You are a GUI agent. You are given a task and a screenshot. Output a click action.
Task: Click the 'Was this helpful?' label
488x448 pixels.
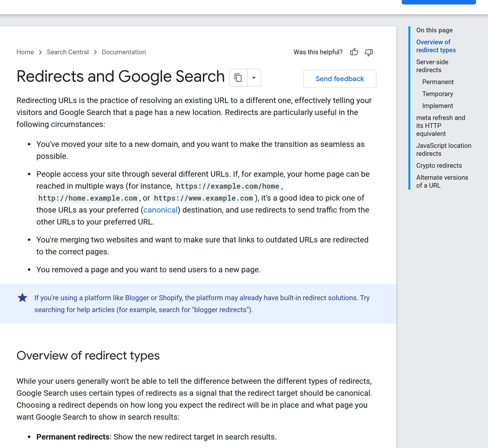click(x=318, y=52)
